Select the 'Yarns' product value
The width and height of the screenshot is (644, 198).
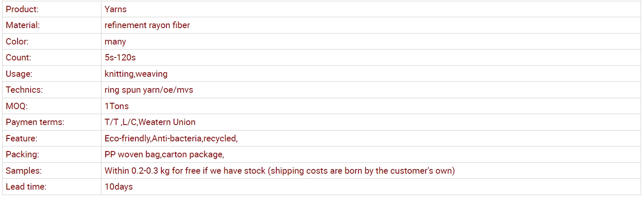click(116, 9)
